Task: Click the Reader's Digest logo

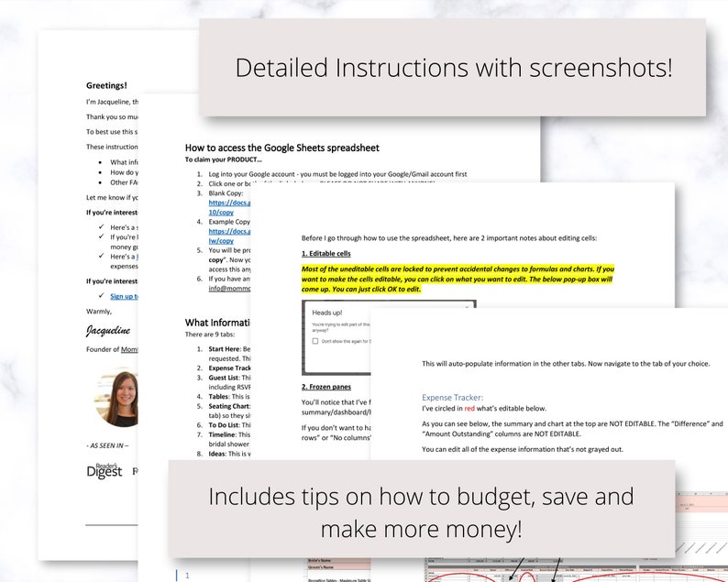Action: (104, 470)
